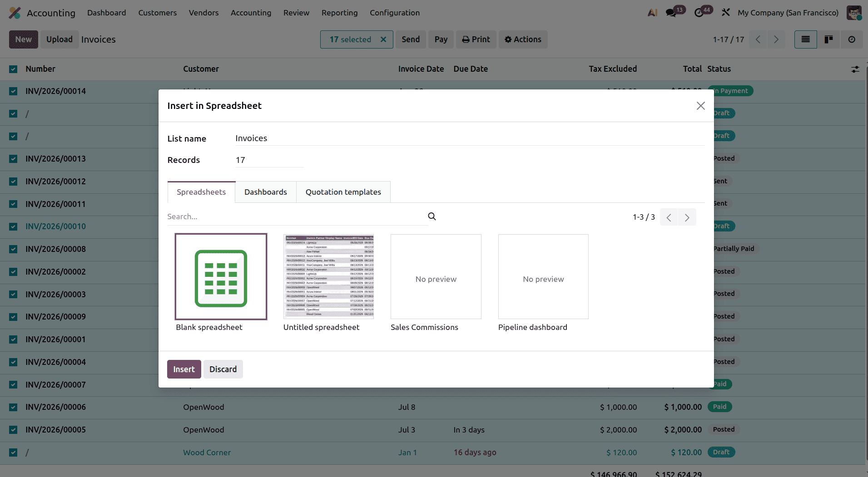Switch to the Quotation templates tab
The height and width of the screenshot is (477, 868).
pos(343,192)
